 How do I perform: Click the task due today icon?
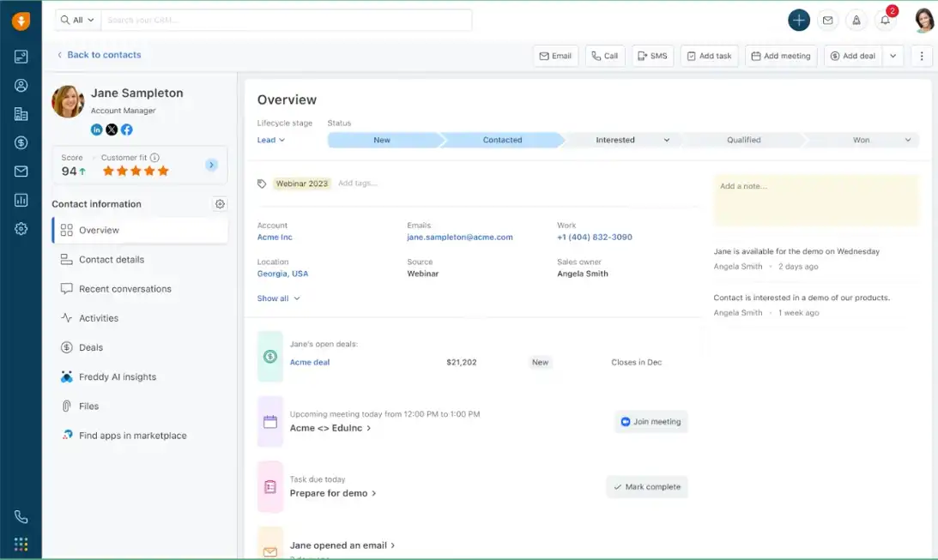[269, 487]
